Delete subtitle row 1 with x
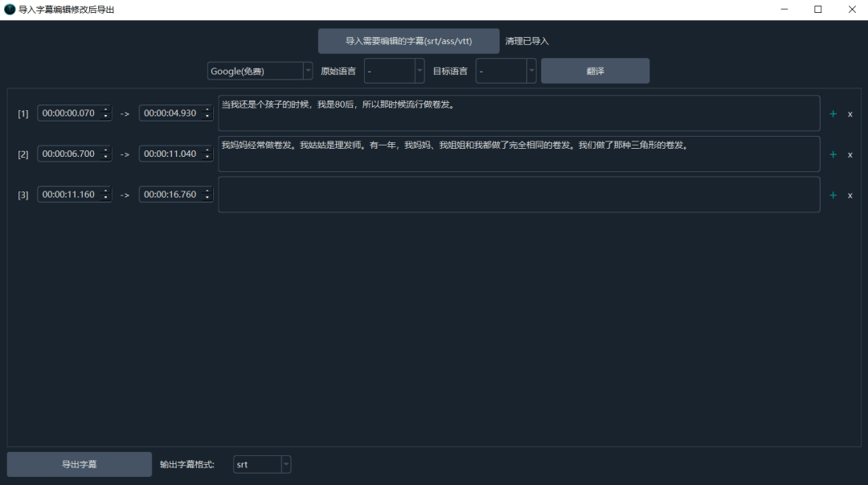This screenshot has width=868, height=485. [850, 114]
